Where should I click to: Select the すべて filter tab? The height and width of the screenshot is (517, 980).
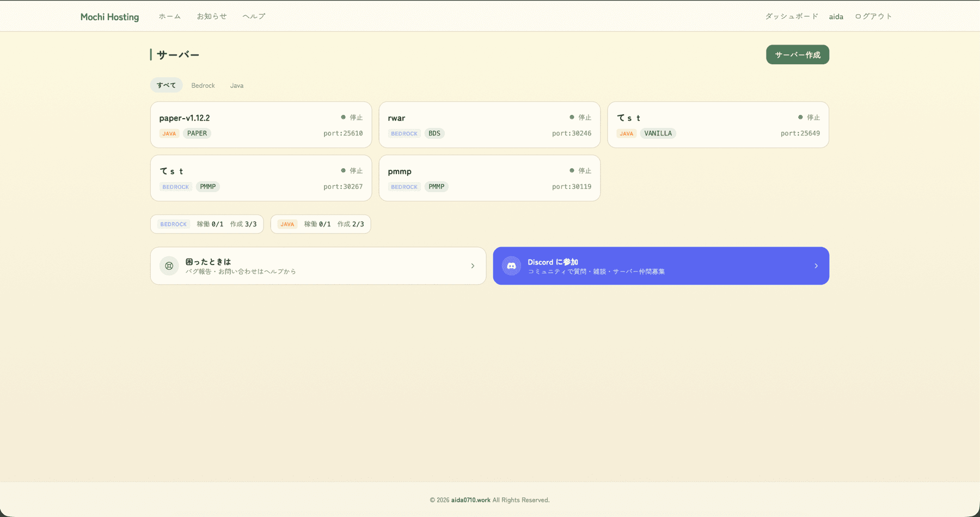167,85
